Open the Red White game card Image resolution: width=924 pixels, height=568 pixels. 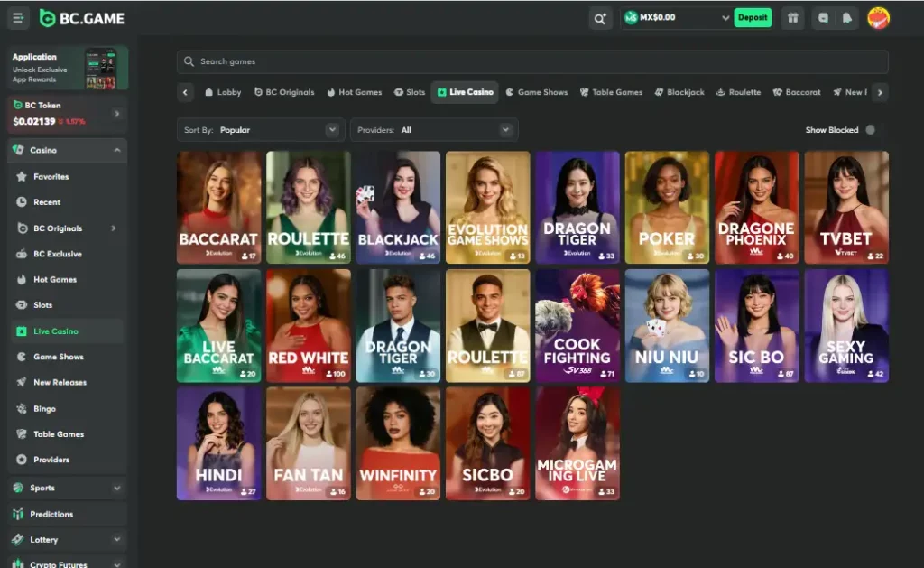309,326
